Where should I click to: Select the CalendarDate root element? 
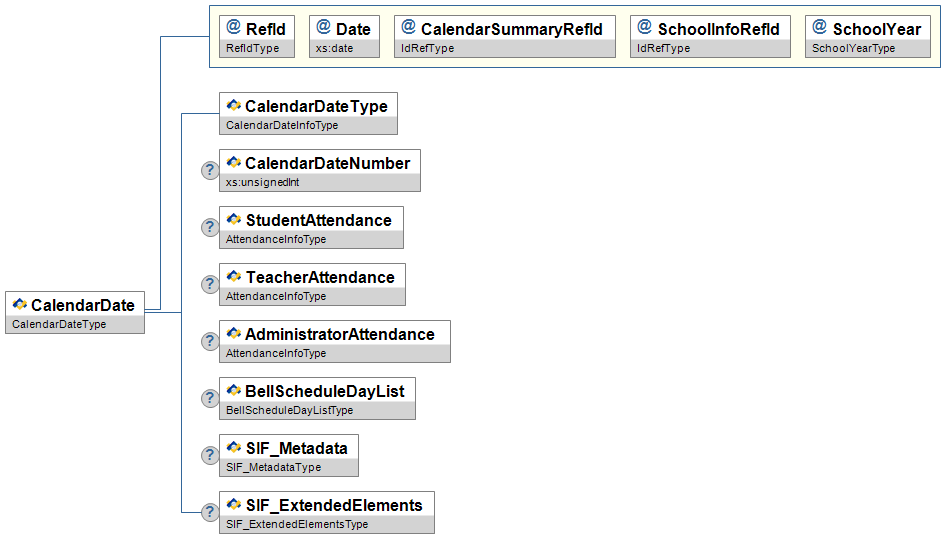[75, 313]
